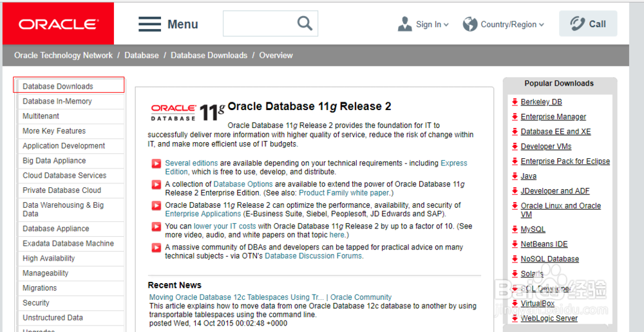The width and height of the screenshot is (644, 332).
Task: Click download arrow icon beside JDeveloper and ADF
Action: [515, 191]
